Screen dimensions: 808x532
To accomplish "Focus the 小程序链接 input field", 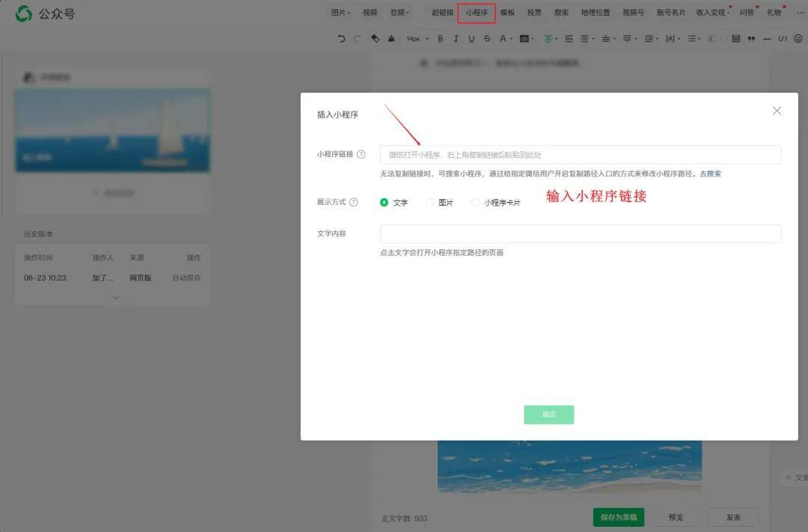I will click(581, 155).
